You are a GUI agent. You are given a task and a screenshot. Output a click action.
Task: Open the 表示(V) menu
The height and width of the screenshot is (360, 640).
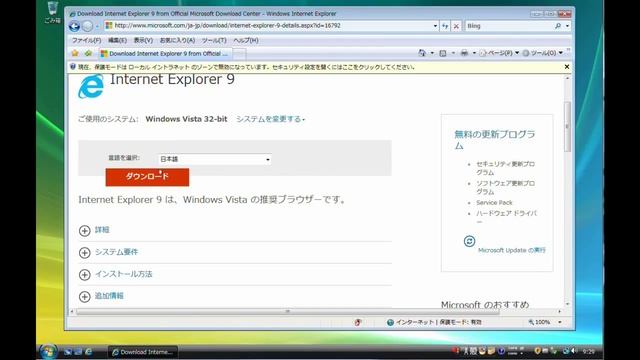(x=143, y=40)
